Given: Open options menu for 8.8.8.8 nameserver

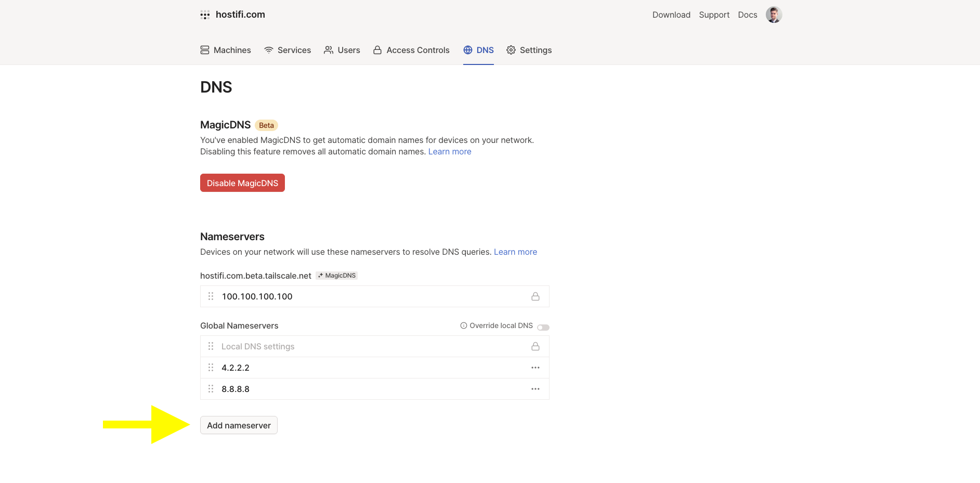Looking at the screenshot, I should pyautogui.click(x=535, y=389).
